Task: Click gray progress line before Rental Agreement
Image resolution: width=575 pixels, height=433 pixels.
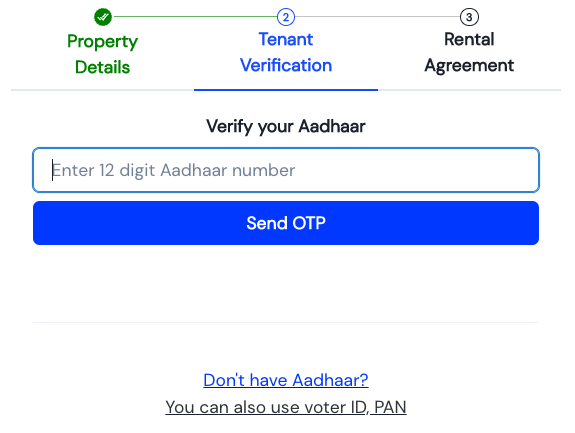Action: click(377, 16)
